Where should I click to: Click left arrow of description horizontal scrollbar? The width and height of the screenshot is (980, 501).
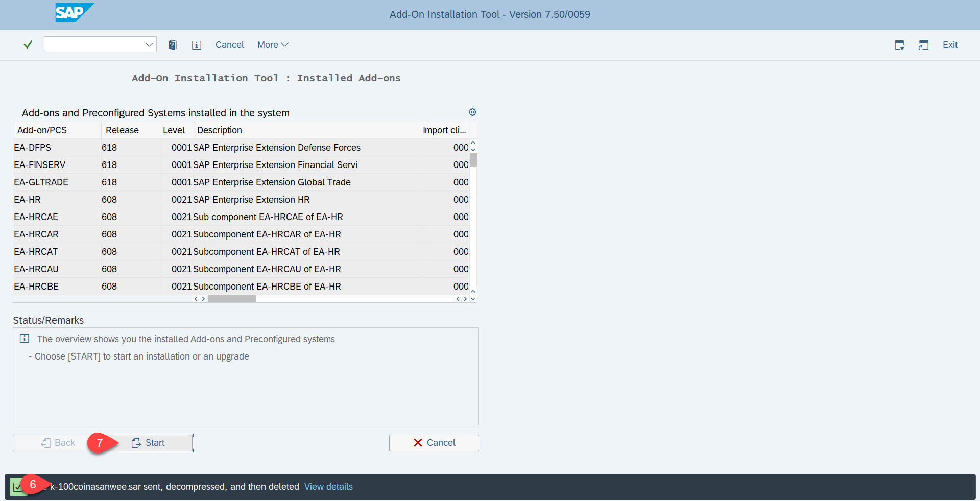(196, 299)
